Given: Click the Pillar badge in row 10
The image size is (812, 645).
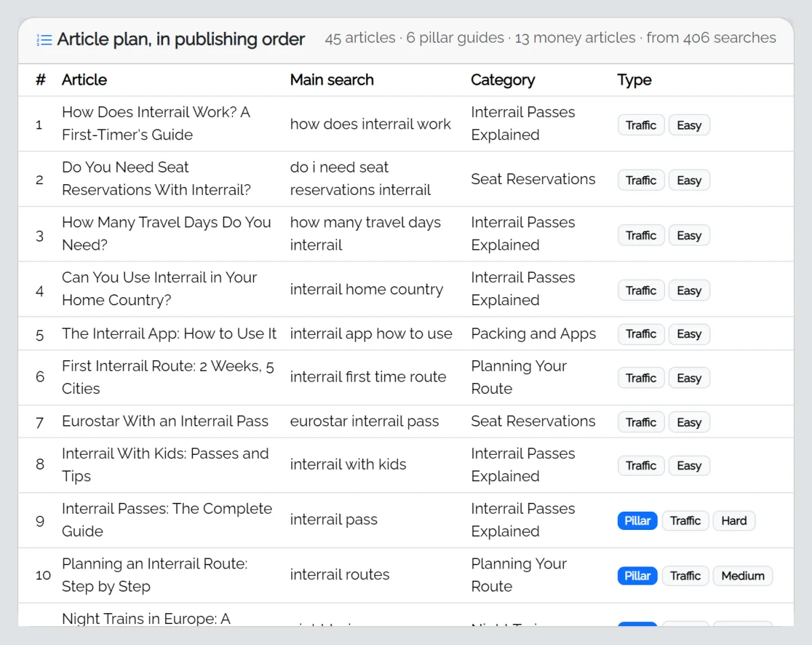Looking at the screenshot, I should [x=637, y=576].
